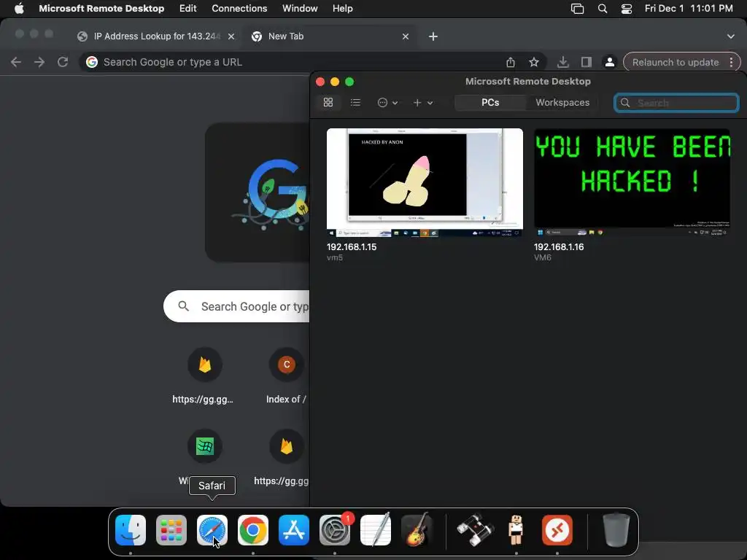
Task: Open Safari from the Dock
Action: [212, 530]
